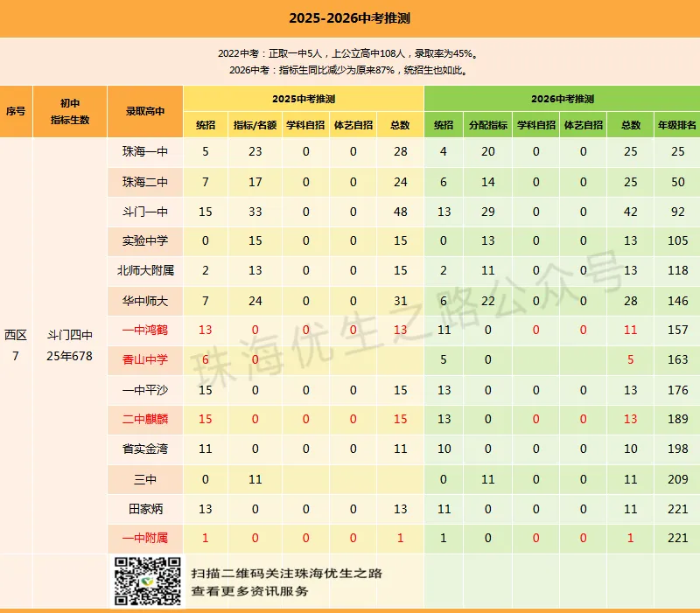This screenshot has width=700, height=613.
Task: Click value 17 in 珠海二中 row
Action: [255, 182]
